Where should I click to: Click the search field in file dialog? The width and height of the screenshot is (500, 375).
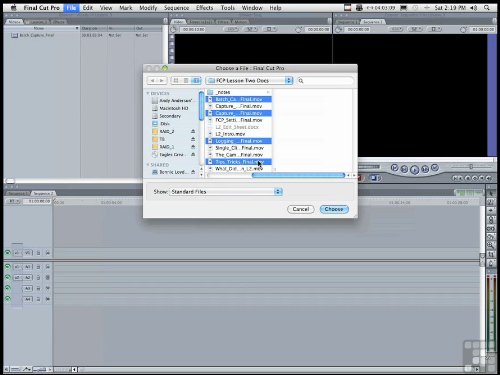[324, 80]
